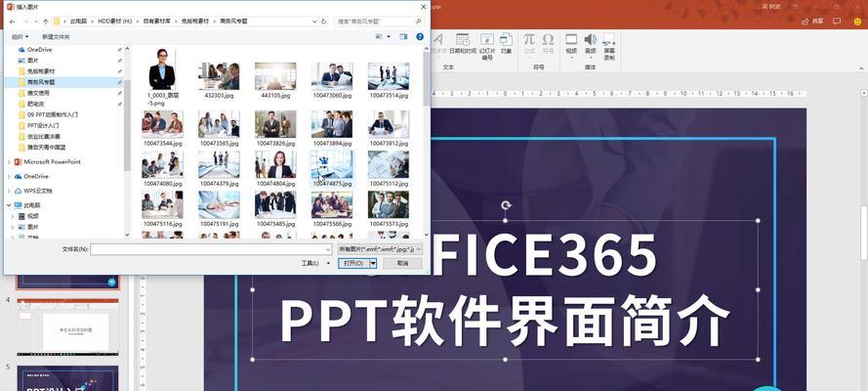Select the 100475573.jpg thumbnail
Screen dimensions: 868x391
(388, 204)
